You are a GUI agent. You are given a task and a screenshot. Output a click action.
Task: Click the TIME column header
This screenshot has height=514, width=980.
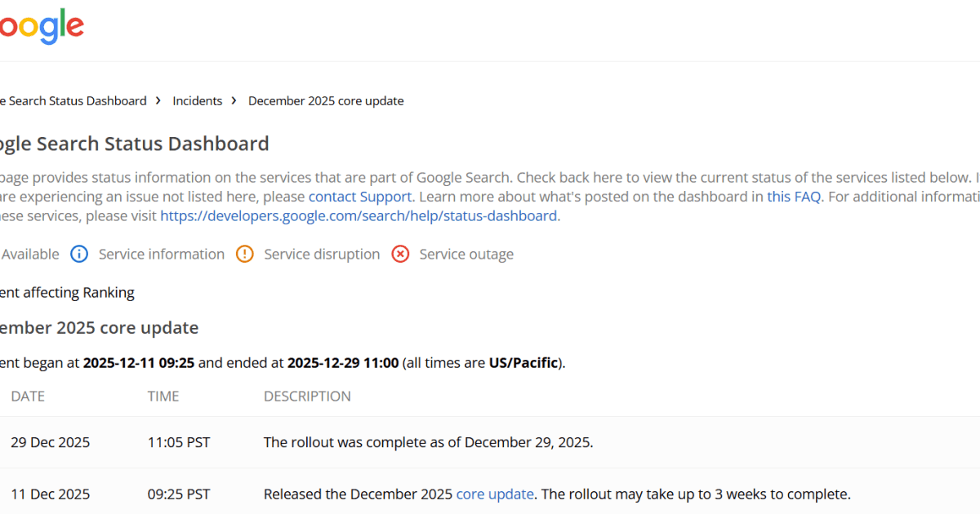(x=163, y=396)
